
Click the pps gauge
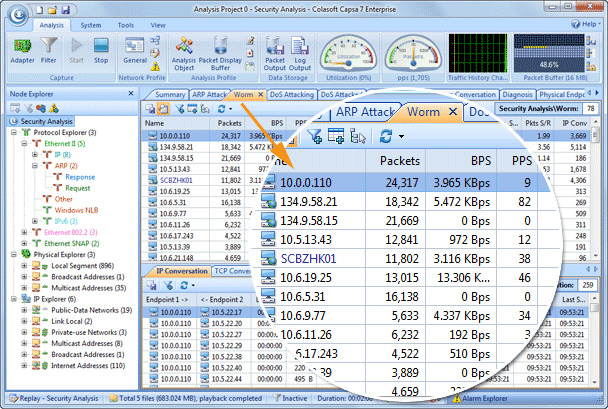click(413, 54)
